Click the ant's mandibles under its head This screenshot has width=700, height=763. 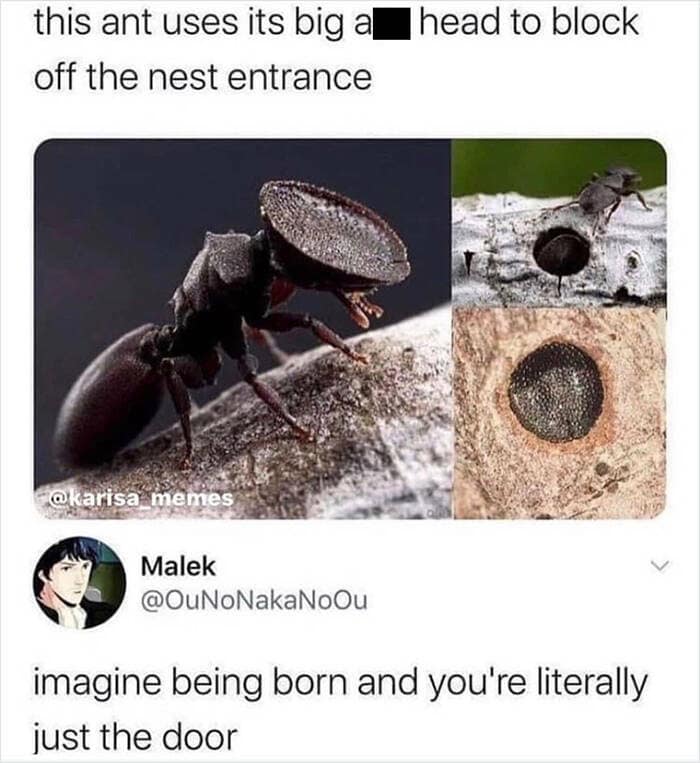click(359, 308)
